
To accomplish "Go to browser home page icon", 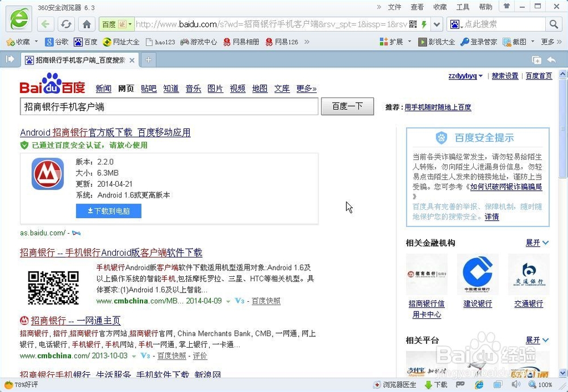I will 86,24.
